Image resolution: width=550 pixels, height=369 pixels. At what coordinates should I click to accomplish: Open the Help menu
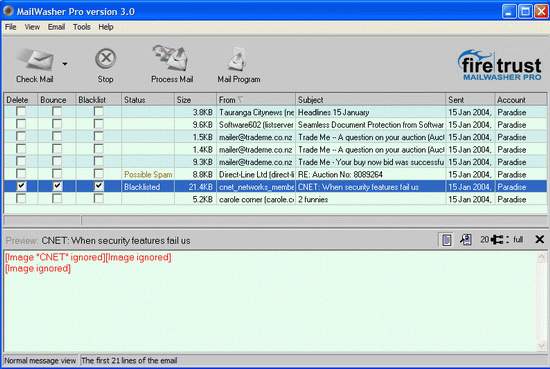[x=106, y=27]
